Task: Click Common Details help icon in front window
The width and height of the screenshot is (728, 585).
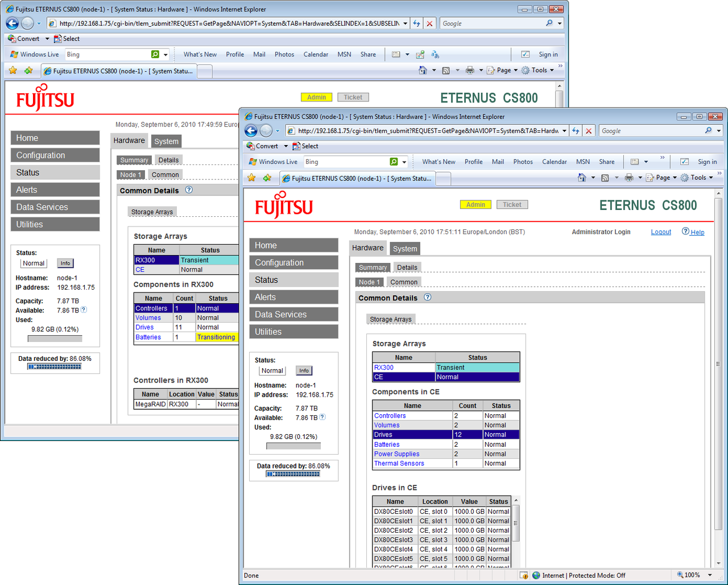Action: tap(428, 297)
